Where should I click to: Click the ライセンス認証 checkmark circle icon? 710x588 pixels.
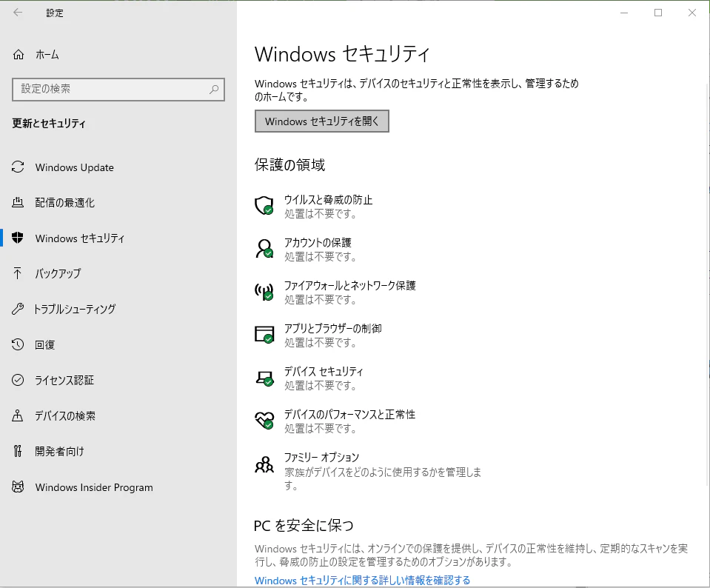[18, 380]
